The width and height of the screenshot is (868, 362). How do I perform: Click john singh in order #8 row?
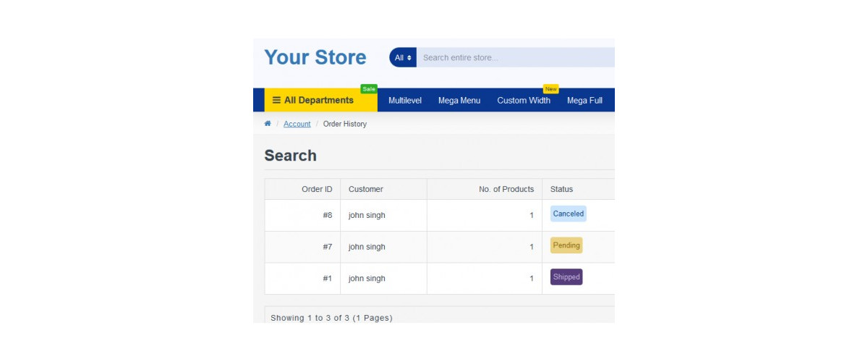(367, 215)
